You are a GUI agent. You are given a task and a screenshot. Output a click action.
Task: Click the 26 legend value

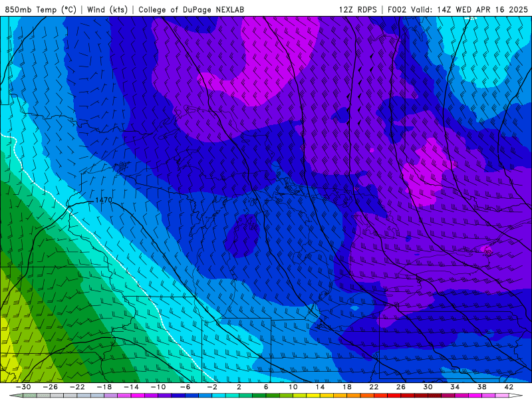401,387
